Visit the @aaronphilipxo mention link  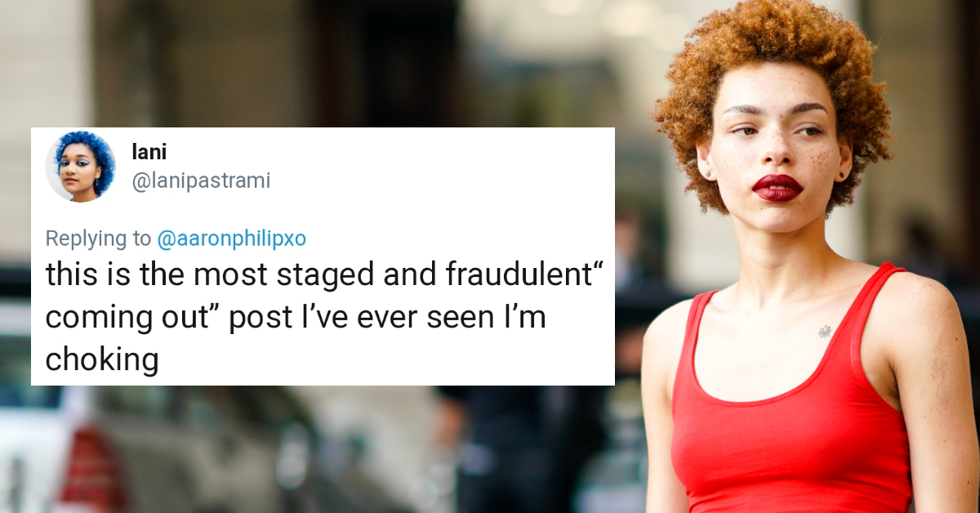point(231,239)
